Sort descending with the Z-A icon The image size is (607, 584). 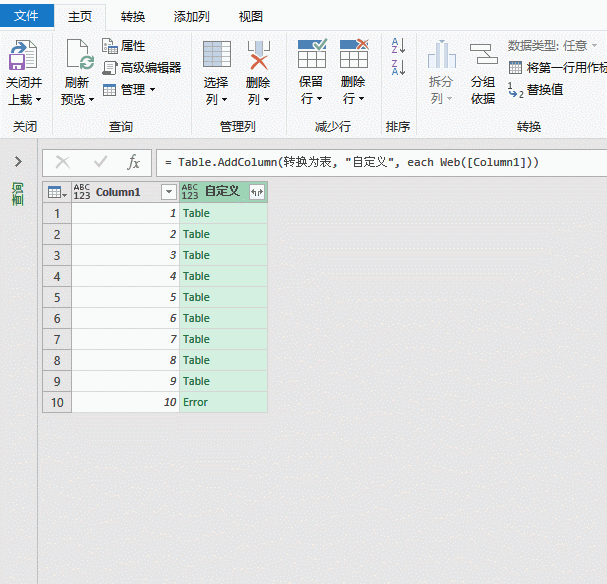tap(398, 67)
